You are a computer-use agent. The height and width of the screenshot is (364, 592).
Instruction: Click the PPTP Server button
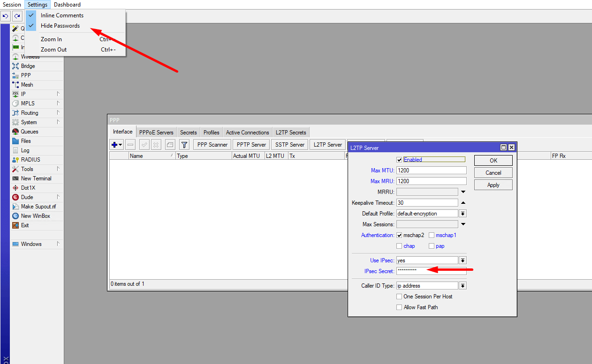point(251,145)
